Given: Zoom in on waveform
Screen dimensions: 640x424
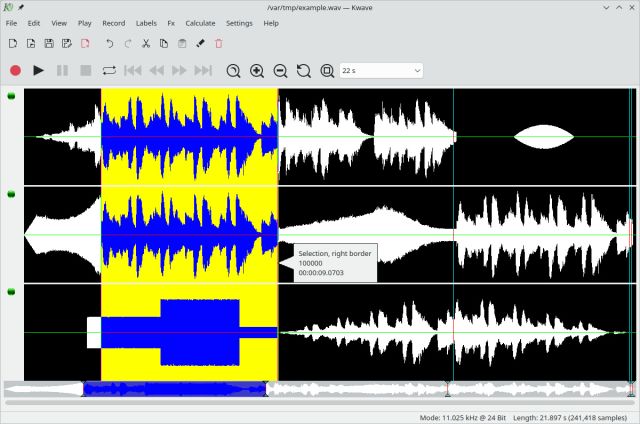Looking at the screenshot, I should (257, 71).
